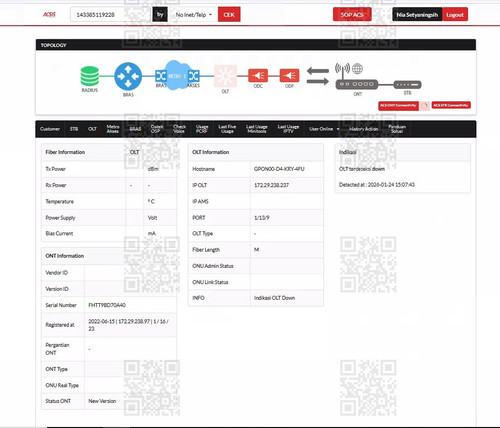Click the STB set-top box icon
Viewport: 500px width, 428px height.
407,85
